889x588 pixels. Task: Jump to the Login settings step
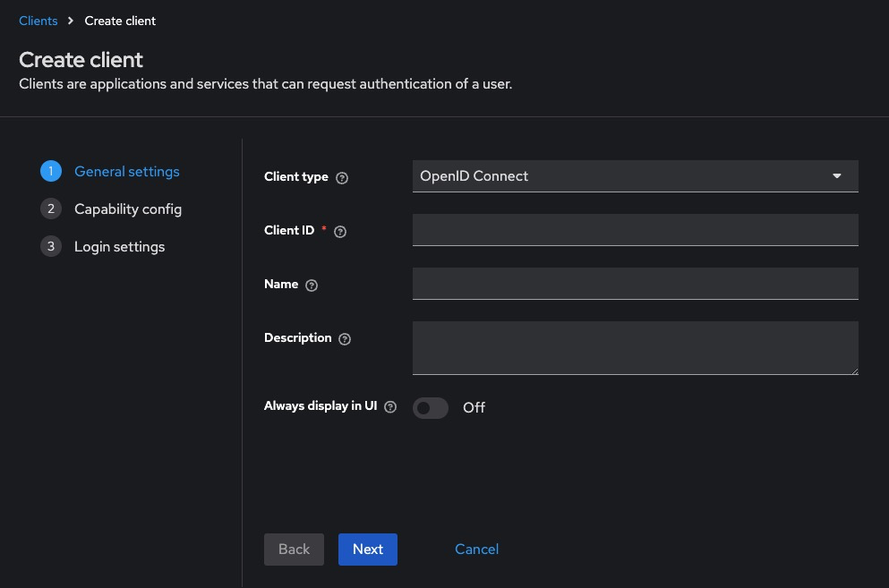(x=119, y=247)
